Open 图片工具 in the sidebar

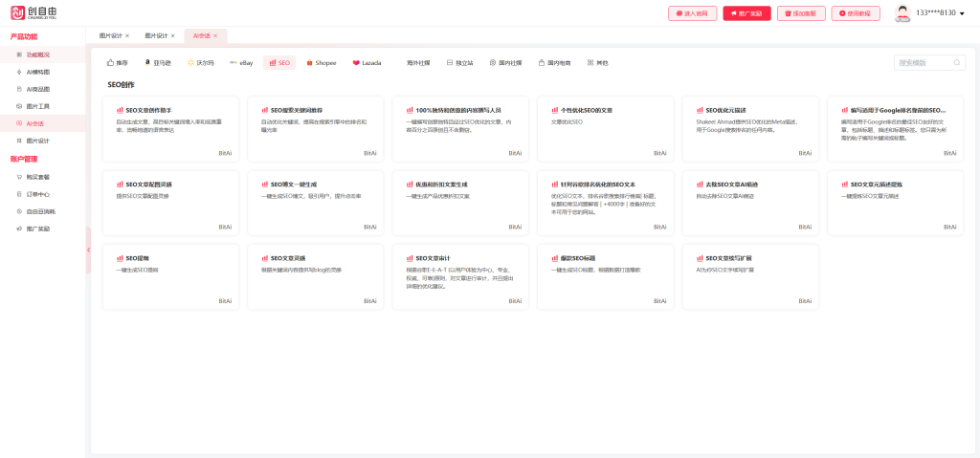[37, 106]
